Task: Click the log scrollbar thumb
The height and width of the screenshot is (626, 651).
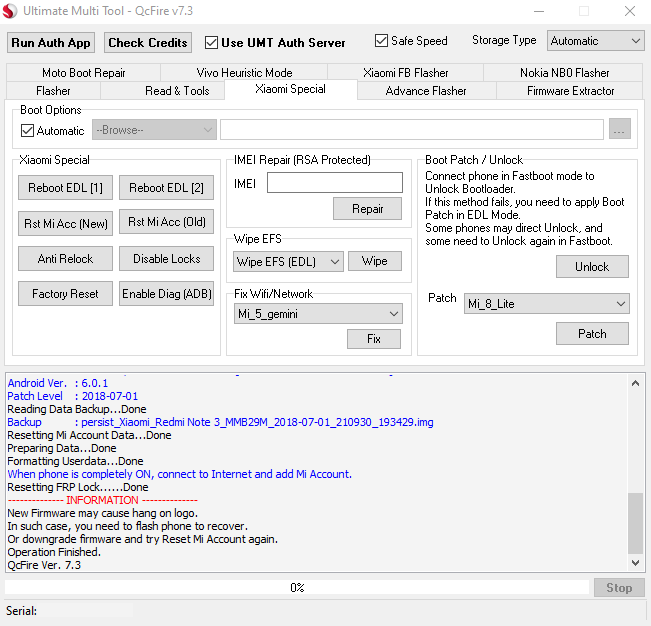Action: [x=635, y=523]
